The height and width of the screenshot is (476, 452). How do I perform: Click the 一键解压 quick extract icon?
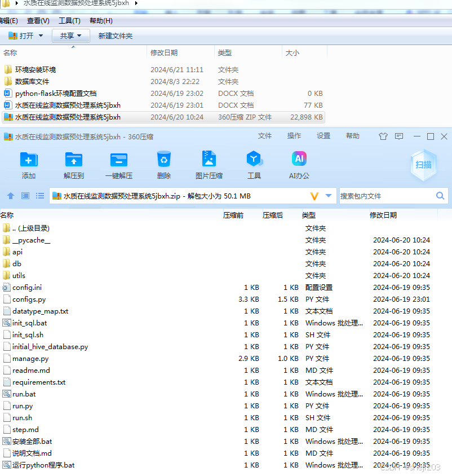coord(119,164)
